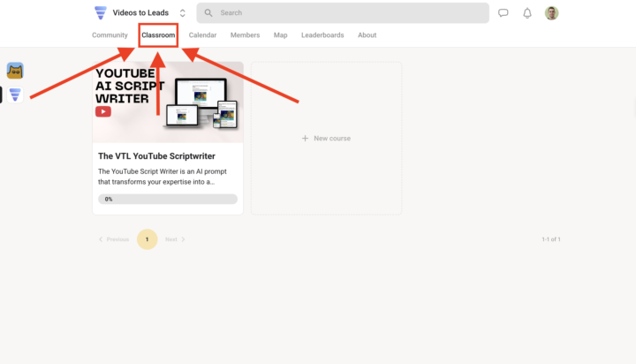Select the cat avatar community in sidebar
This screenshot has height=364, width=636.
(15, 71)
